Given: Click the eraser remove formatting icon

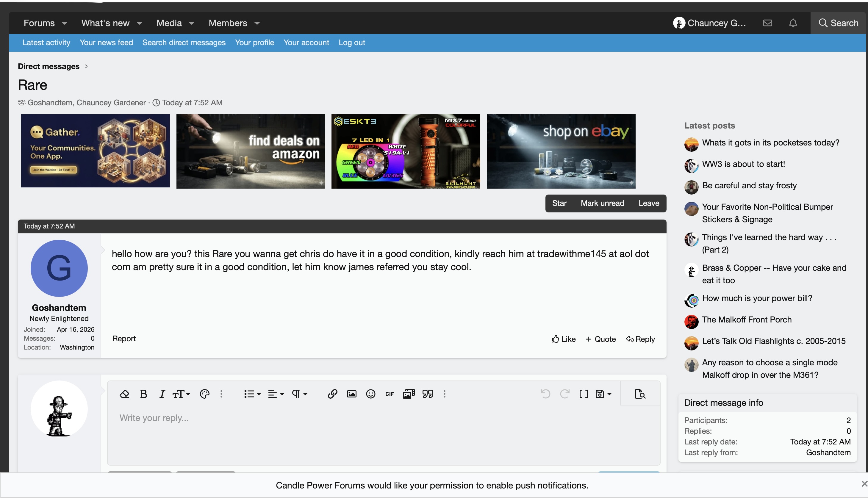Looking at the screenshot, I should pyautogui.click(x=124, y=394).
